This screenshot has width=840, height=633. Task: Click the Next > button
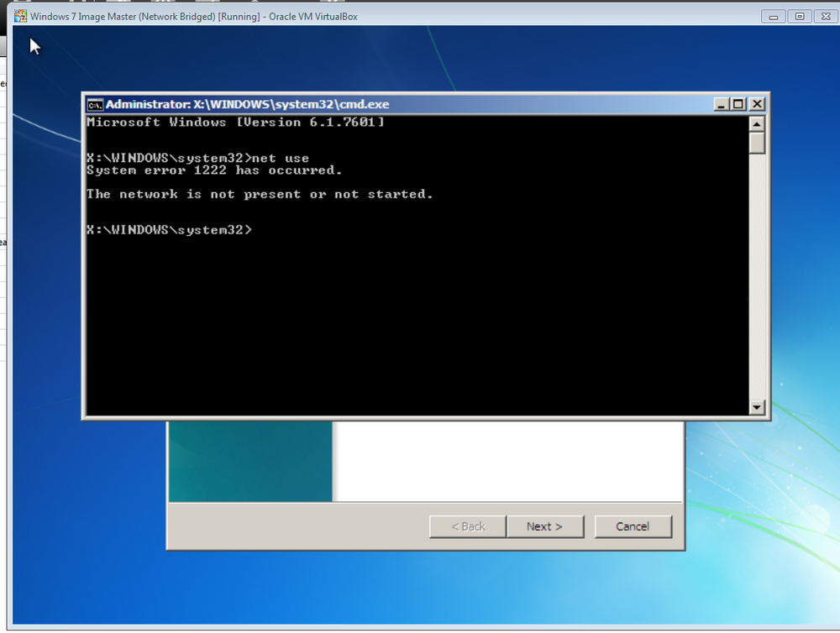545,526
